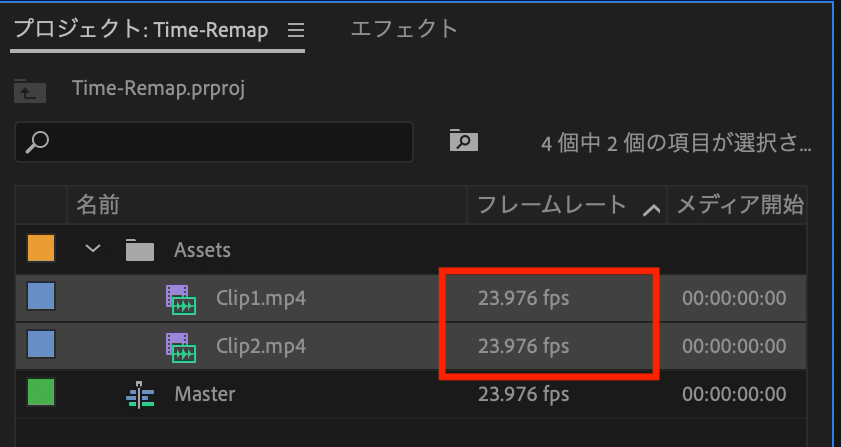Select the Master sequence name
The width and height of the screenshot is (841, 447).
[x=205, y=394]
